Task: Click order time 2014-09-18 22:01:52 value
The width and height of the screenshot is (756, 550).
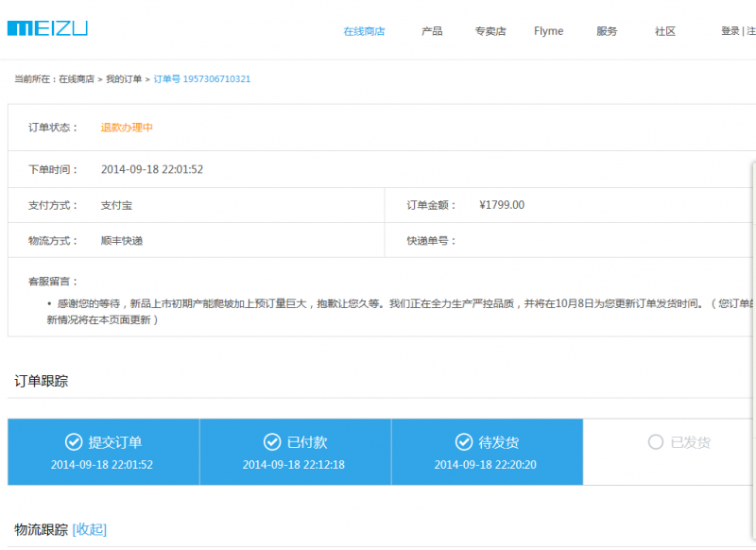Action: pos(152,169)
